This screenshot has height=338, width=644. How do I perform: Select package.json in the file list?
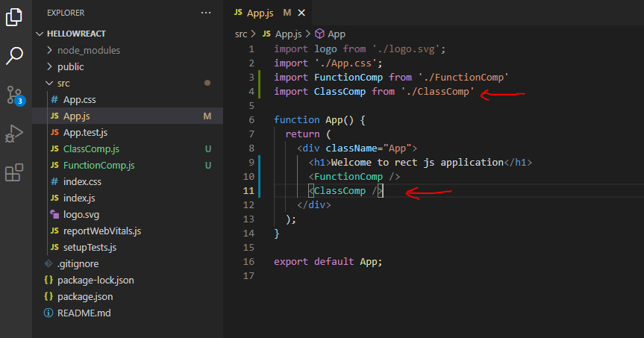[x=85, y=296]
